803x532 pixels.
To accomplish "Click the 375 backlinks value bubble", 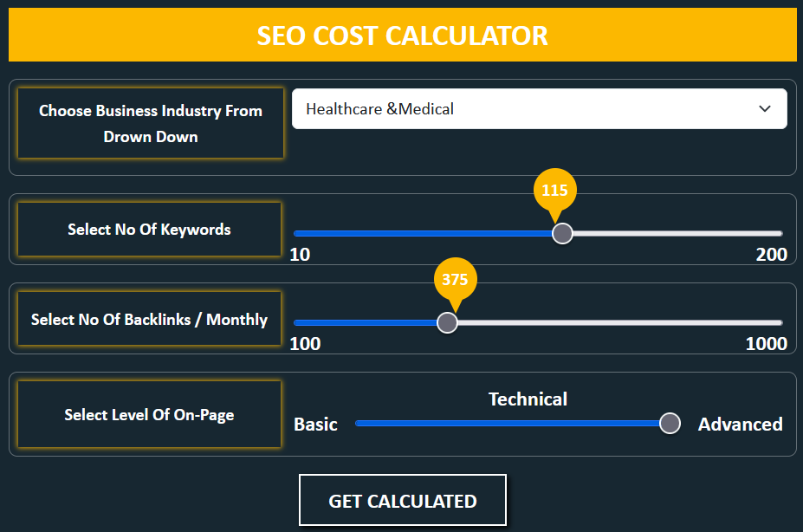I will [455, 279].
